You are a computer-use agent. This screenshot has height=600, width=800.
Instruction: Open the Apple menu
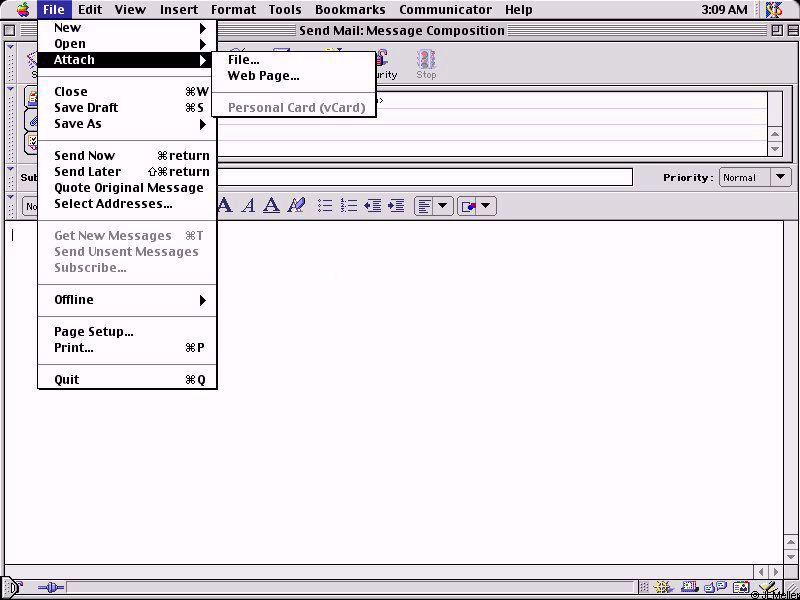pos(23,9)
